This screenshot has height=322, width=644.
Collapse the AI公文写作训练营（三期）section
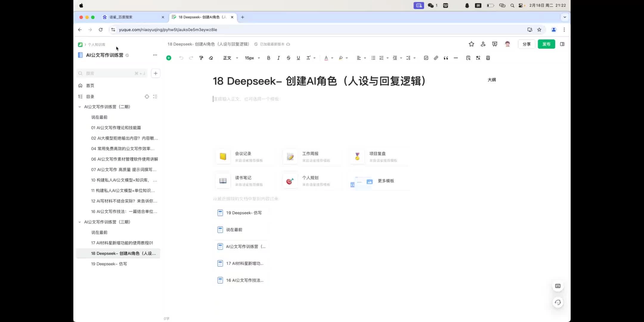(x=79, y=222)
